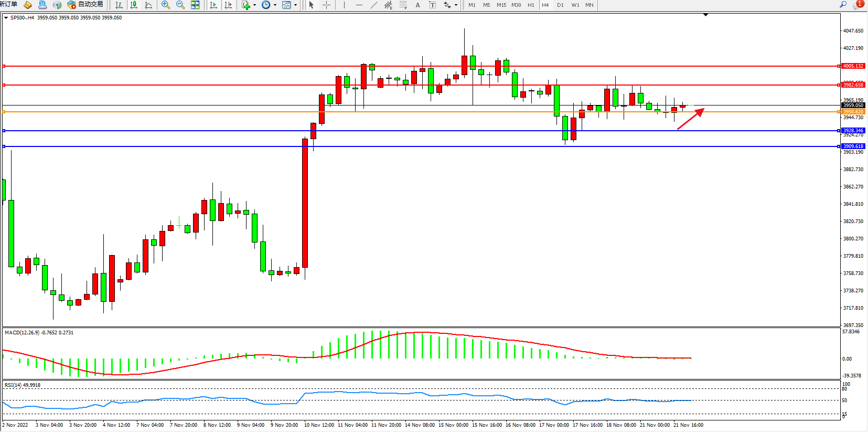Viewport: 868px width, 432px height.
Task: Click the Zoom In magnifier icon
Action: coord(166,5)
